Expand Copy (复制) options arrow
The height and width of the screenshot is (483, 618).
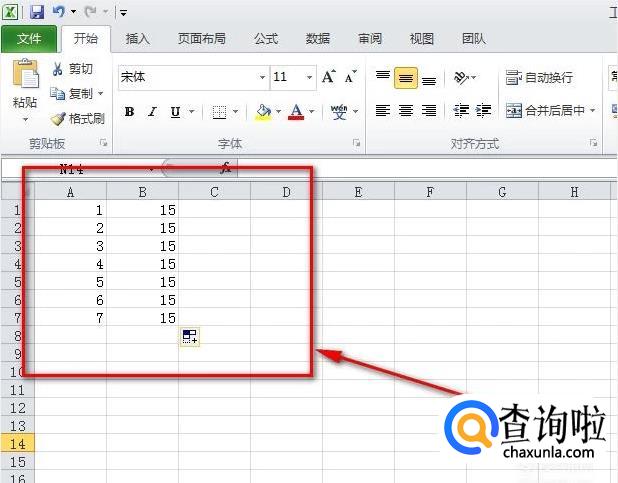click(101, 93)
